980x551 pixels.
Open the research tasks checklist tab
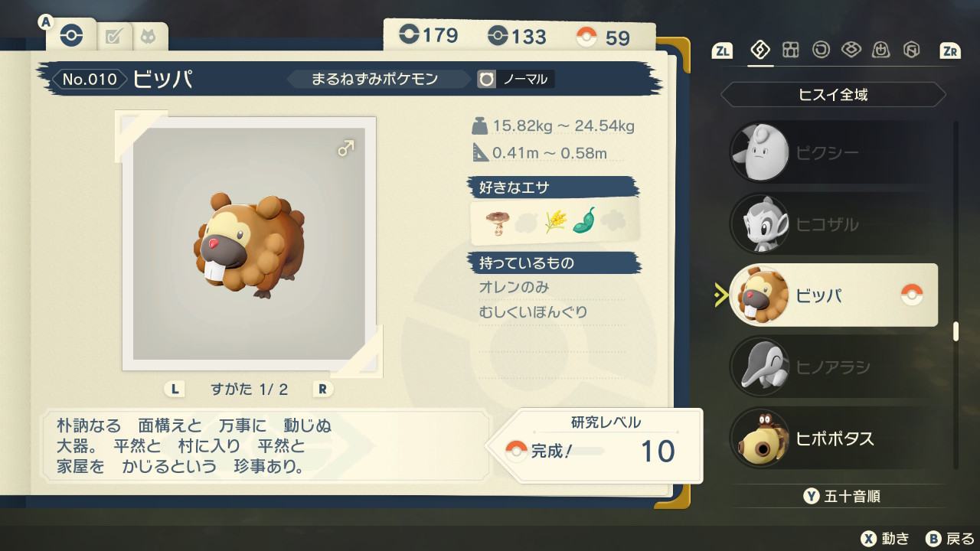(114, 36)
